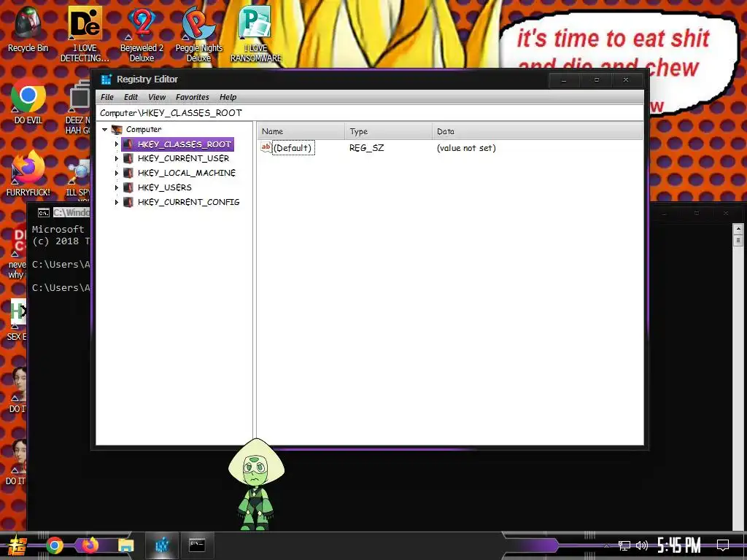Open the Firefox desktop icon labeled FURRYFUCK!

(x=28, y=174)
